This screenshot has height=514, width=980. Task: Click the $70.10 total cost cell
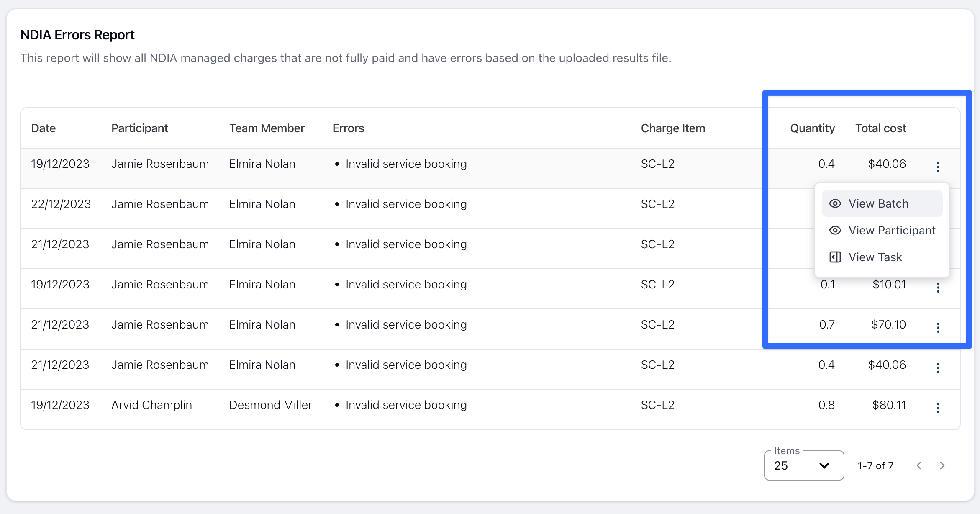pyautogui.click(x=888, y=324)
